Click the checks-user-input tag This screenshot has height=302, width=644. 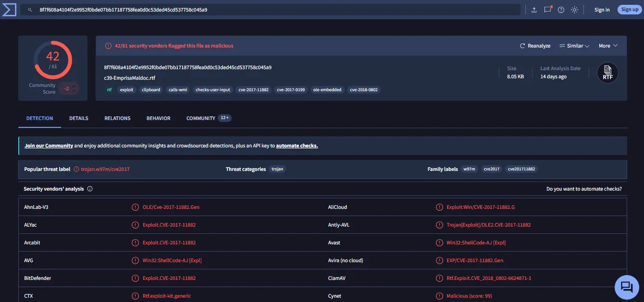213,90
